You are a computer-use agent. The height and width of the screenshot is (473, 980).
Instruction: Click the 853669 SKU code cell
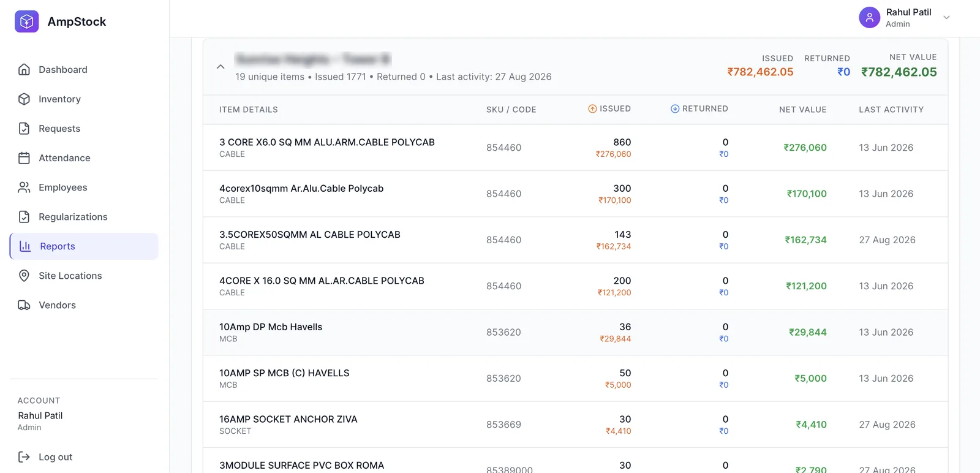point(503,425)
